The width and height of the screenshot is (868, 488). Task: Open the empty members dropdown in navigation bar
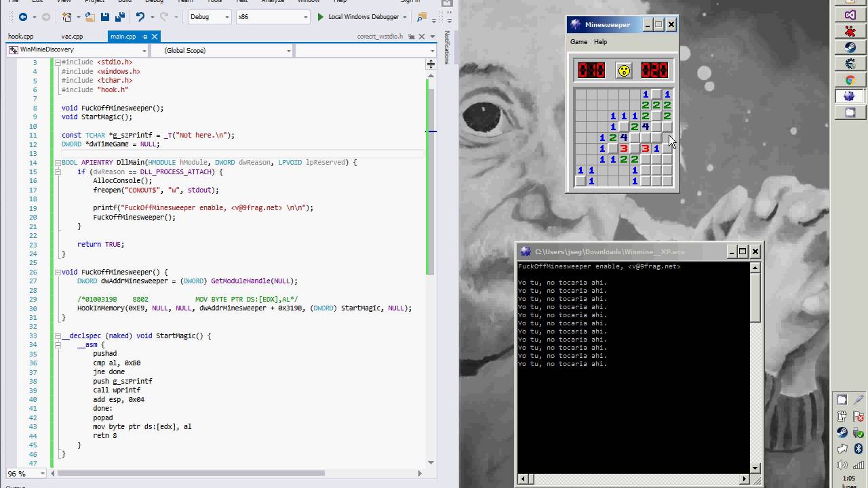pos(366,50)
